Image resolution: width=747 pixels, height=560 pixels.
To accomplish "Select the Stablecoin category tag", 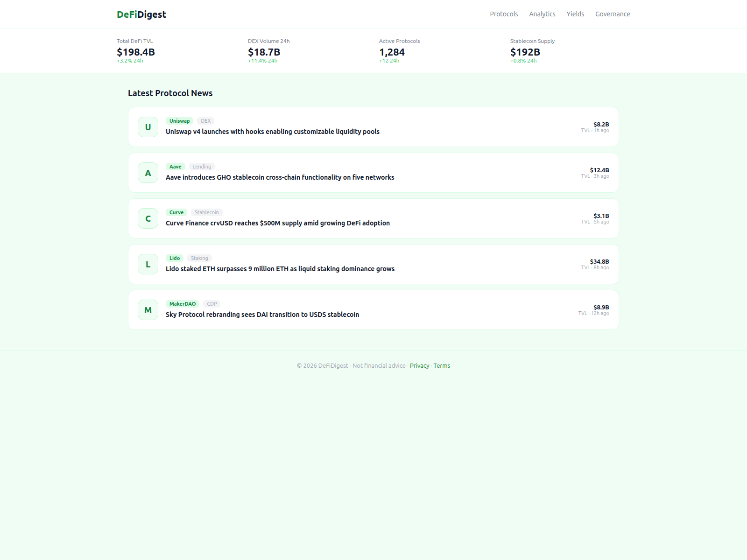I will (x=206, y=212).
